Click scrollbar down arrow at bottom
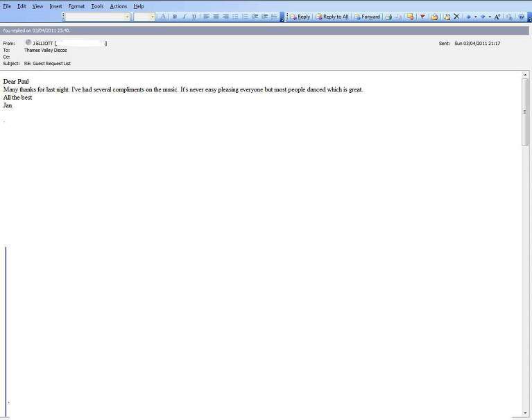The image size is (532, 420). click(525, 413)
